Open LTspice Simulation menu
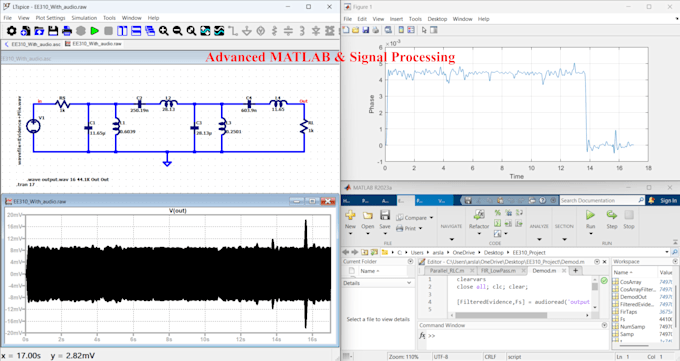 (x=84, y=18)
